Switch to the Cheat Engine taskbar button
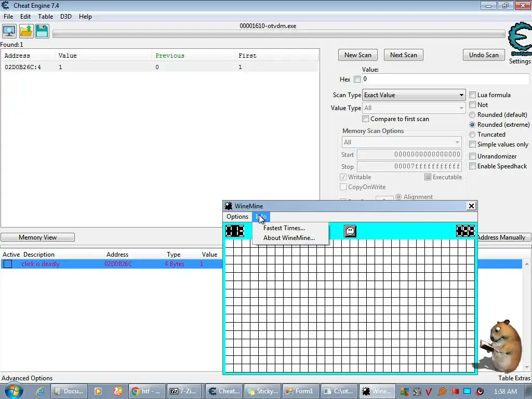Screen dimensions: 532x399 pyautogui.click(x=224, y=392)
